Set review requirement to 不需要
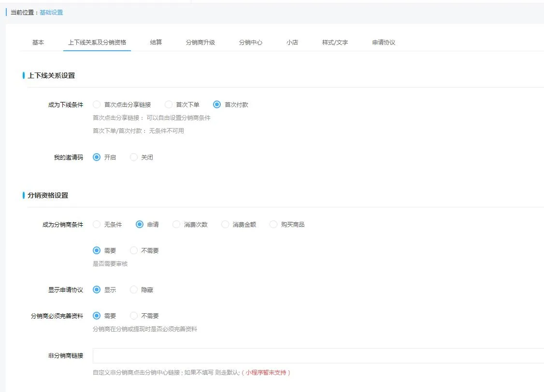This screenshot has width=544, height=392. click(x=134, y=250)
